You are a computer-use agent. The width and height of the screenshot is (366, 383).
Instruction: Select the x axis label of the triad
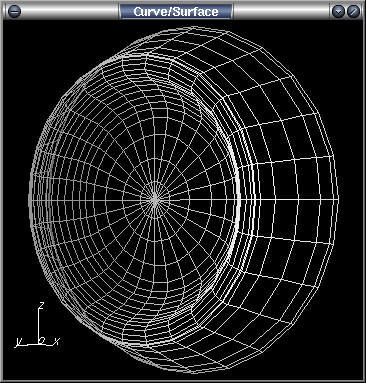pyautogui.click(x=57, y=341)
